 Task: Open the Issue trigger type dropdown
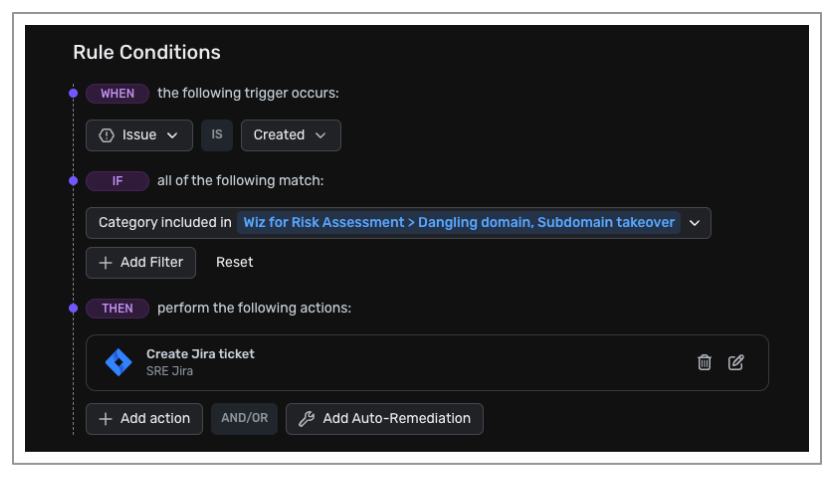click(x=139, y=135)
